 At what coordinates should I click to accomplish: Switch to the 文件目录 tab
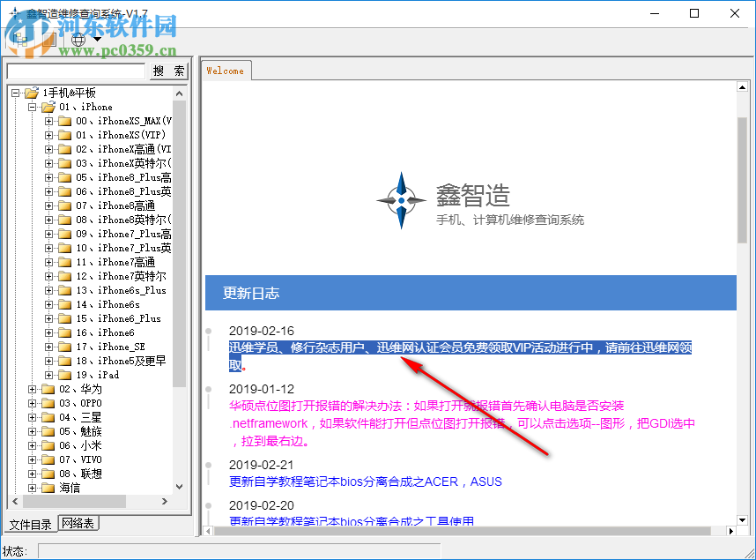click(x=31, y=524)
